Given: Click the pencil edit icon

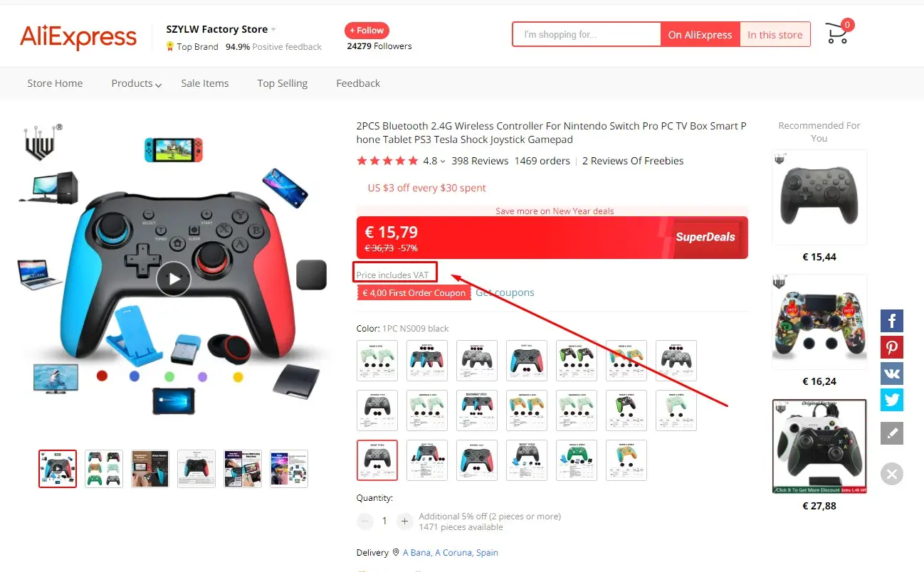Looking at the screenshot, I should click(x=892, y=433).
